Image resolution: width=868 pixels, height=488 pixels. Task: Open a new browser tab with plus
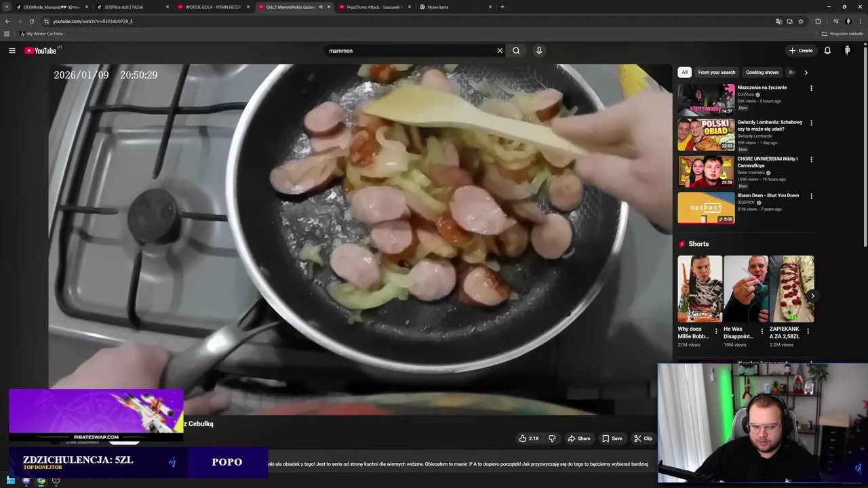coord(502,7)
